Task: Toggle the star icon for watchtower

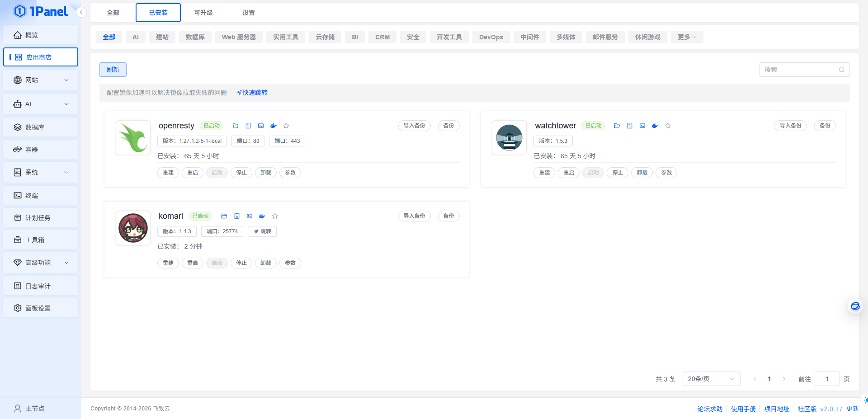Action: [668, 126]
